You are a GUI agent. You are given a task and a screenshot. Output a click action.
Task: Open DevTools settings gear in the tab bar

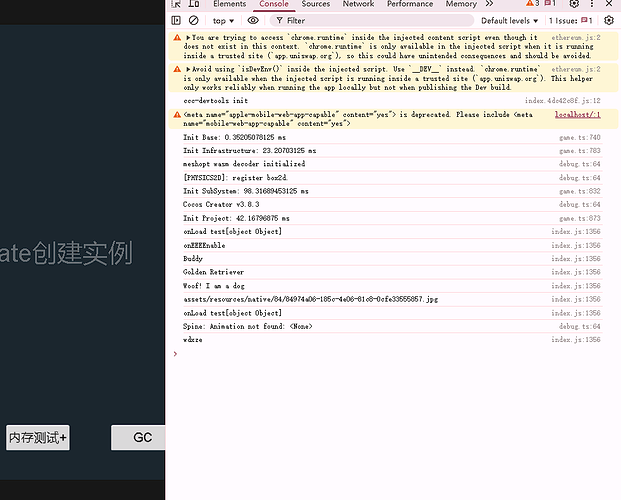pyautogui.click(x=574, y=4)
